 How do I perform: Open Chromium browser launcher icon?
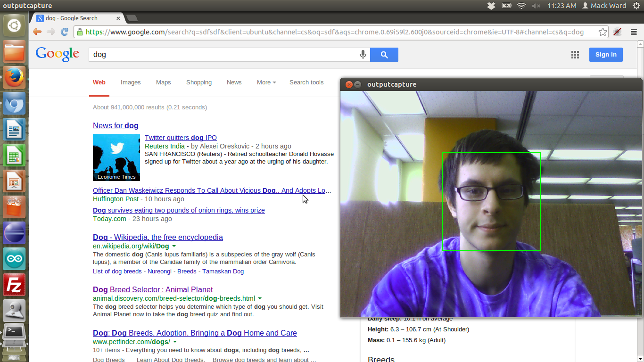point(14,103)
